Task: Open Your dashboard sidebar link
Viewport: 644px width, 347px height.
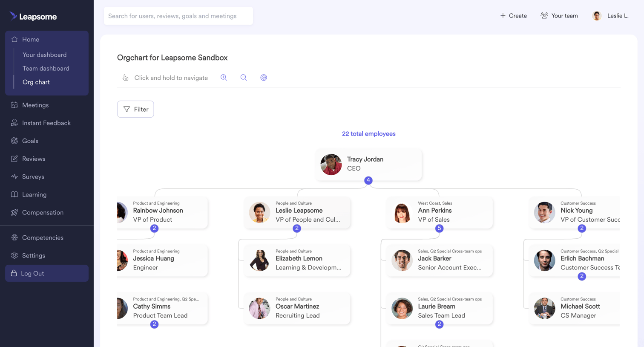Action: [x=44, y=55]
